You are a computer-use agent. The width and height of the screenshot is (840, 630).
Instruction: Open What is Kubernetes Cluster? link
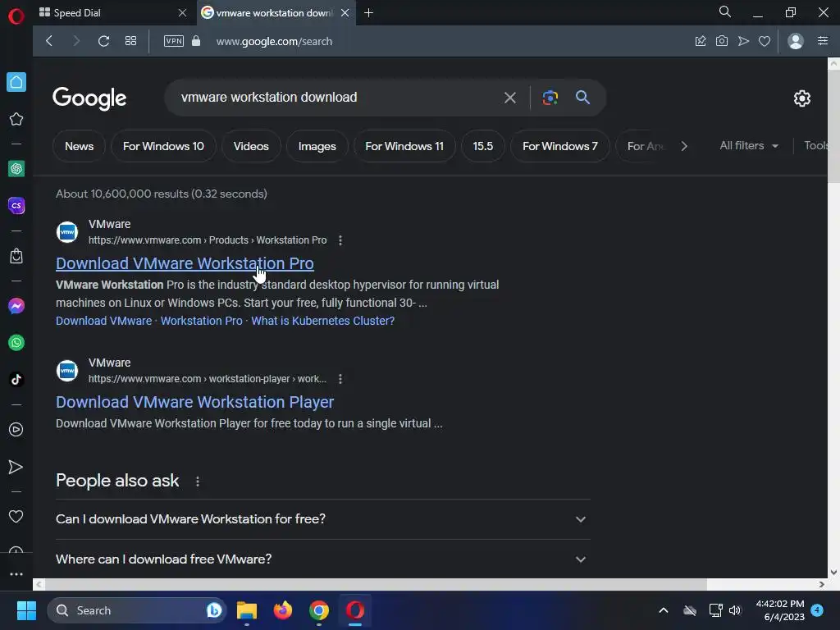323,321
